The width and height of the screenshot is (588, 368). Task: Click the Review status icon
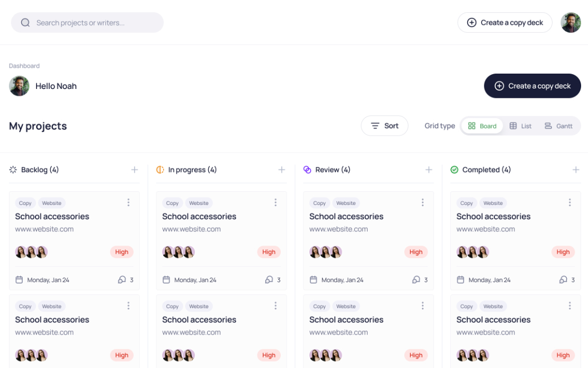(307, 170)
